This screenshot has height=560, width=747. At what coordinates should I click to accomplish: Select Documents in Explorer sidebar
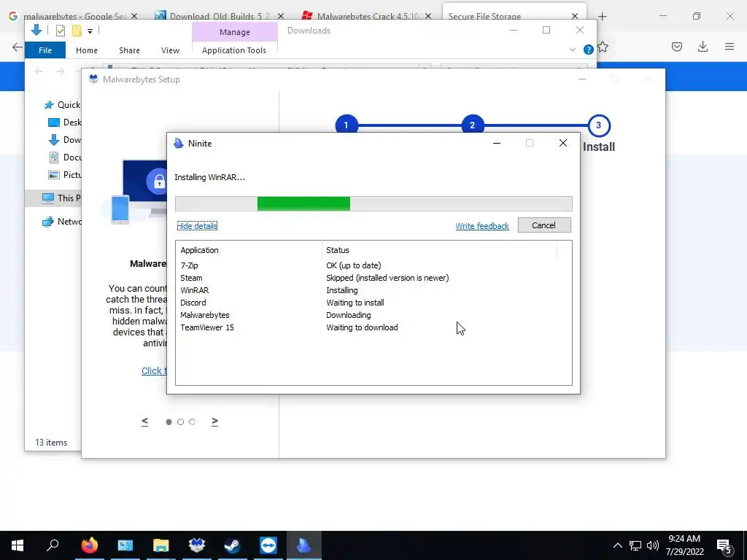[x=65, y=157]
